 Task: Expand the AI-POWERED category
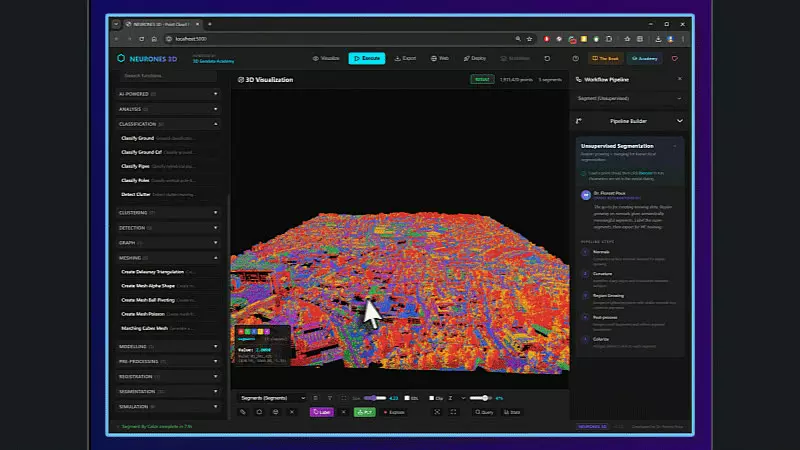(168, 94)
